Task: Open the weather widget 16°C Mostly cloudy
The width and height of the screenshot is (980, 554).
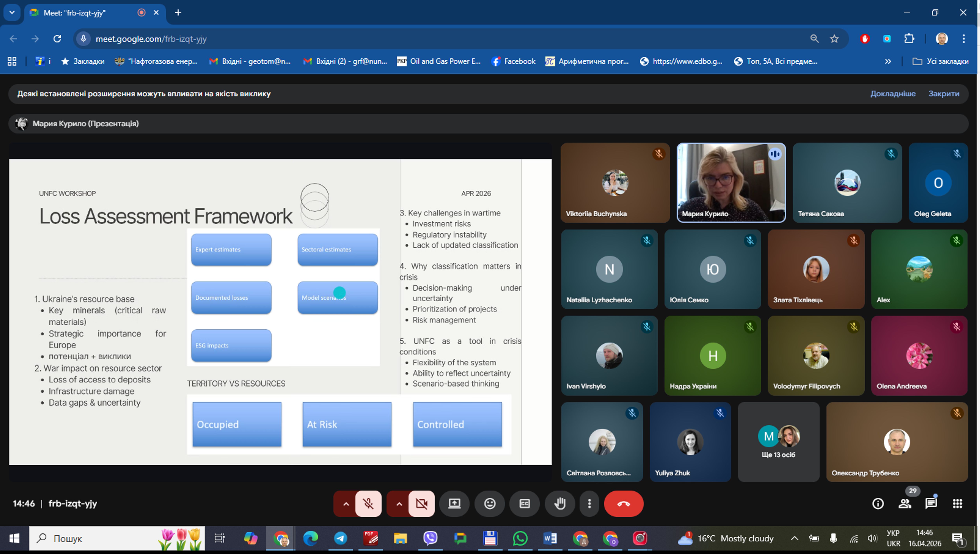Action: (x=726, y=538)
